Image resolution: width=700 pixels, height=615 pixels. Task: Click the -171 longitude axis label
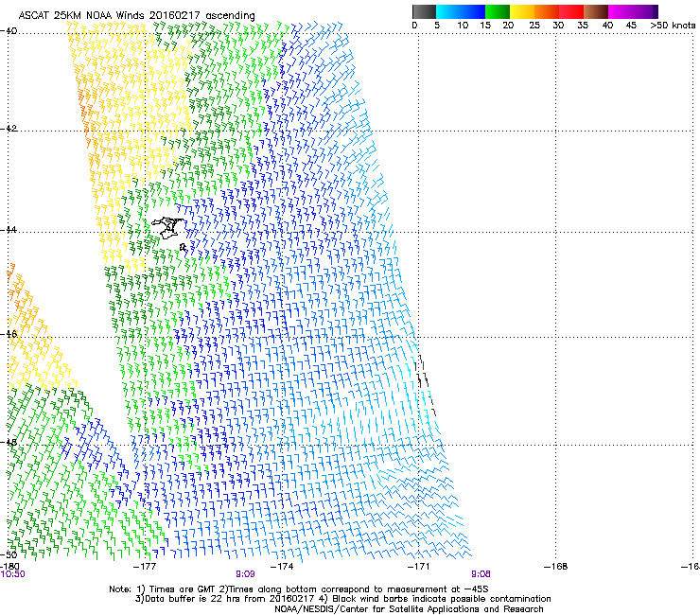(x=418, y=567)
